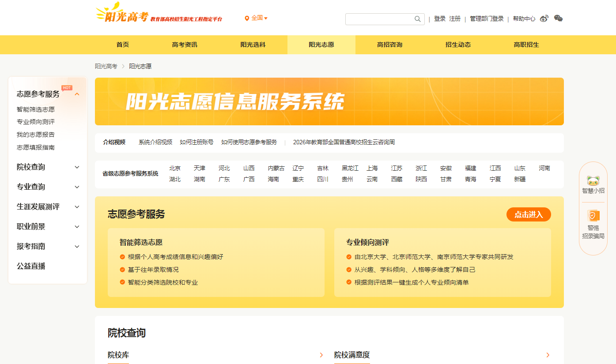Open the 如何使用志愿参考服务 link

(x=249, y=142)
